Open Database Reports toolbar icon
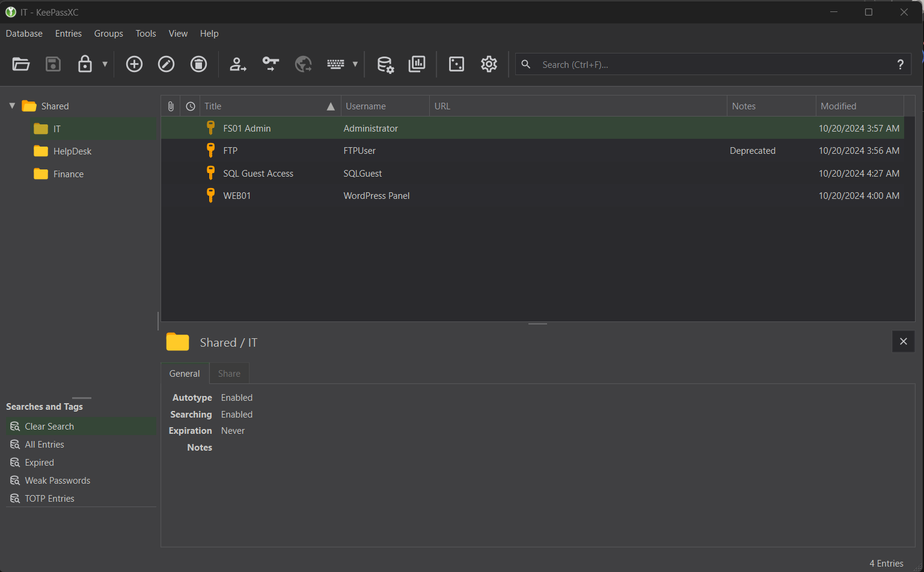This screenshot has height=572, width=924. tap(417, 64)
